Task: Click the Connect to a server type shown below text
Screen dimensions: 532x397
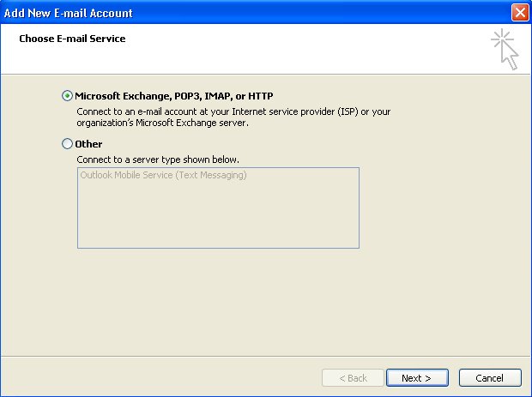Action: click(158, 159)
